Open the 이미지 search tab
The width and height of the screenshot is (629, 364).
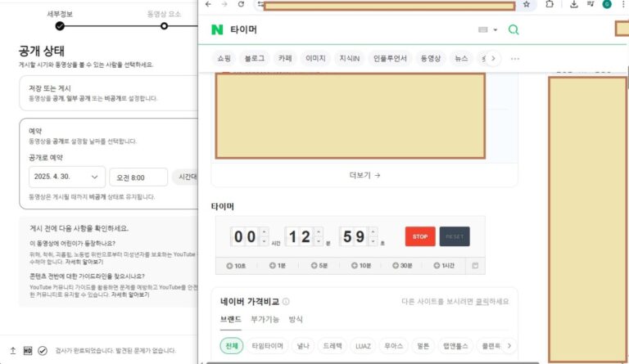[315, 58]
